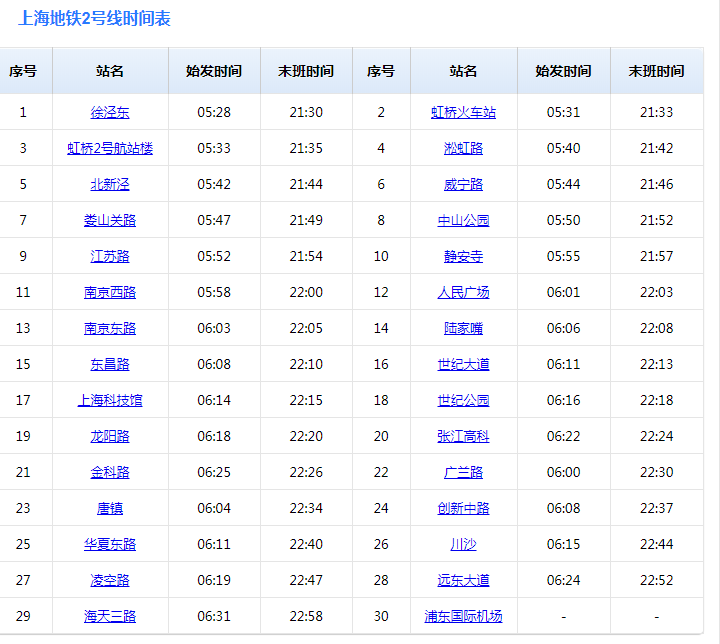The width and height of the screenshot is (720, 644).
Task: Click the 北新泾 link
Action: pyautogui.click(x=110, y=184)
